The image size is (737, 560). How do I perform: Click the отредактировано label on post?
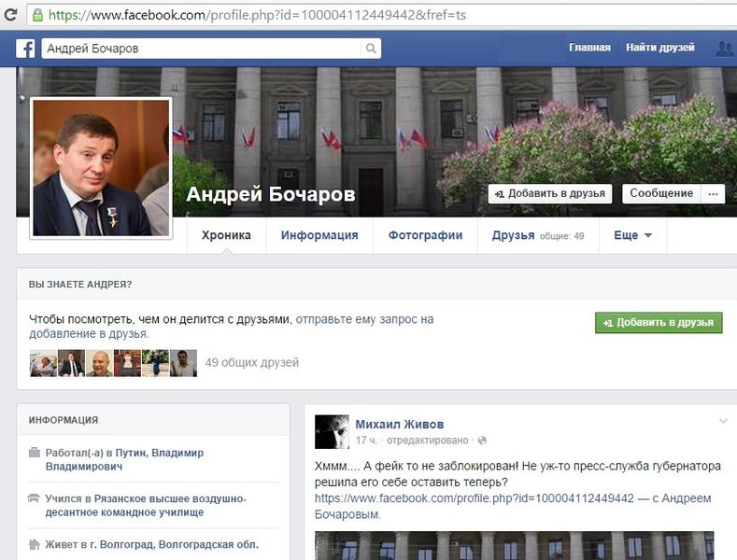(427, 441)
